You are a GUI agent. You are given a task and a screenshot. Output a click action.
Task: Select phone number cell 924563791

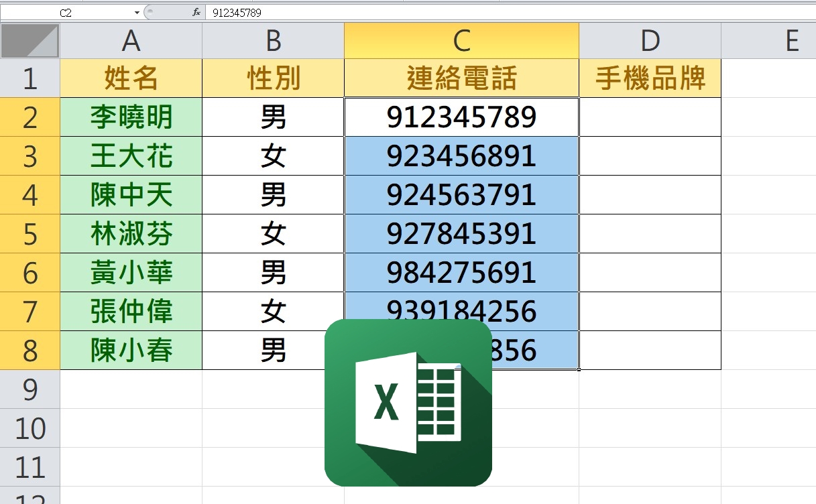tap(462, 195)
